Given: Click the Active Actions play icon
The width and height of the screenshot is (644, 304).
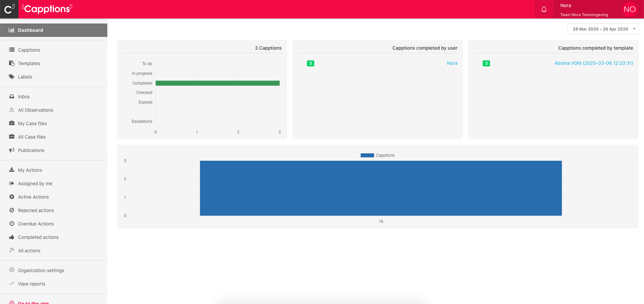Looking at the screenshot, I should coord(12,197).
